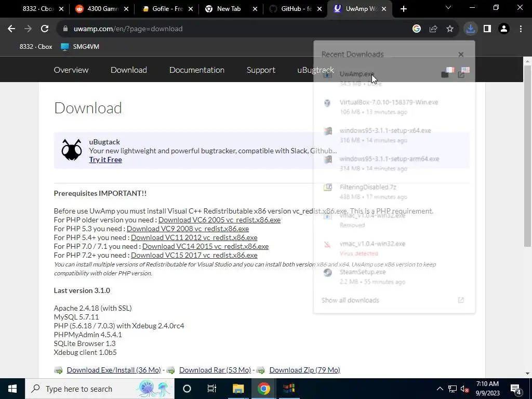This screenshot has width=532, height=399.
Task: Download VC14 2015 vc_redist.x86.exe
Action: click(x=206, y=246)
